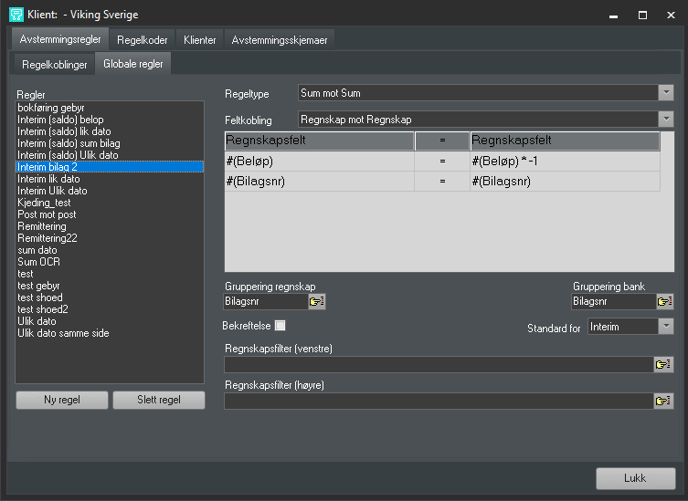Open the Avstemmingsskjemaer tab
This screenshot has height=501, width=688.
[x=279, y=40]
